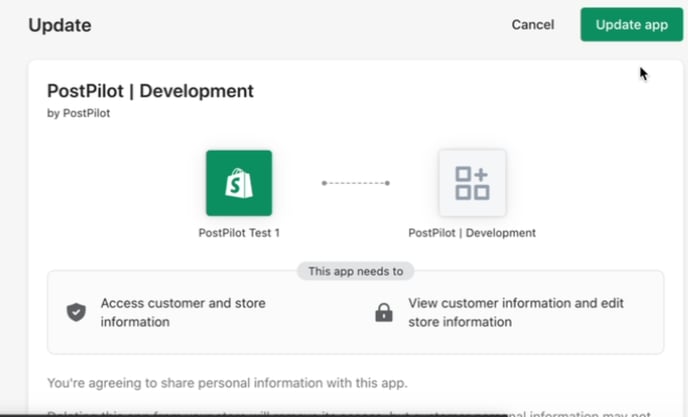Click the Shopify bag store icon
The image size is (688, 417).
tap(239, 183)
